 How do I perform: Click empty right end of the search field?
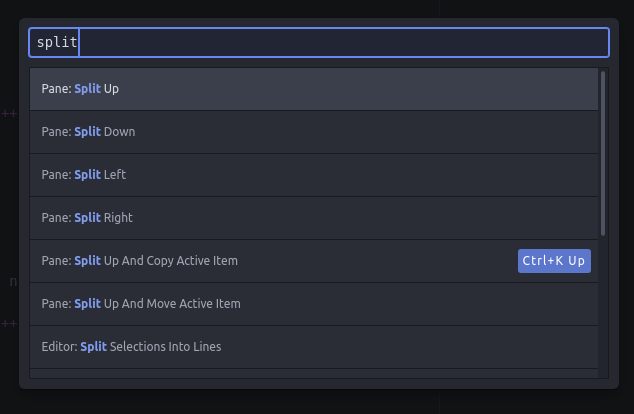click(560, 42)
